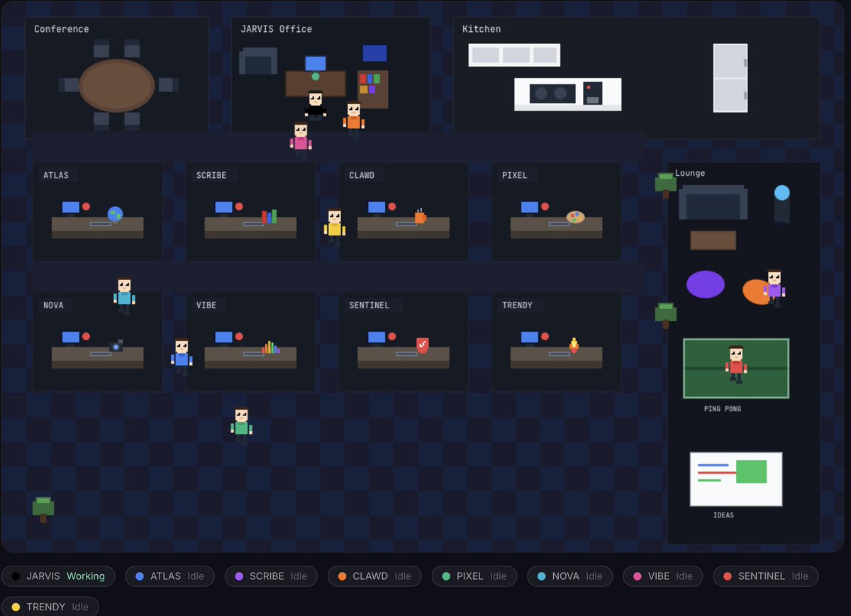Click the purple beanbag in Lounge
Viewport: 851px width, 616px height.
(x=706, y=284)
